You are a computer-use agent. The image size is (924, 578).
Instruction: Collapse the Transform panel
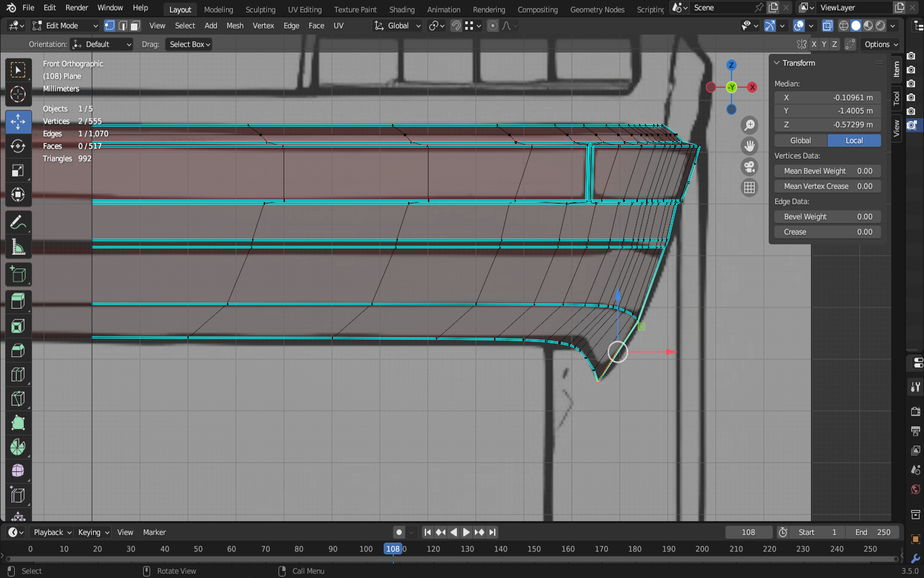pyautogui.click(x=776, y=63)
